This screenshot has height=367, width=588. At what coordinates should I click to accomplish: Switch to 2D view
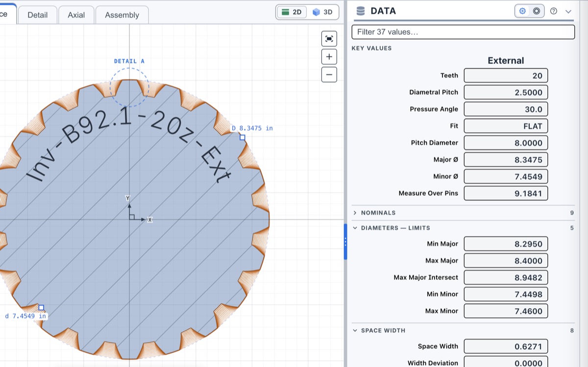tap(292, 12)
